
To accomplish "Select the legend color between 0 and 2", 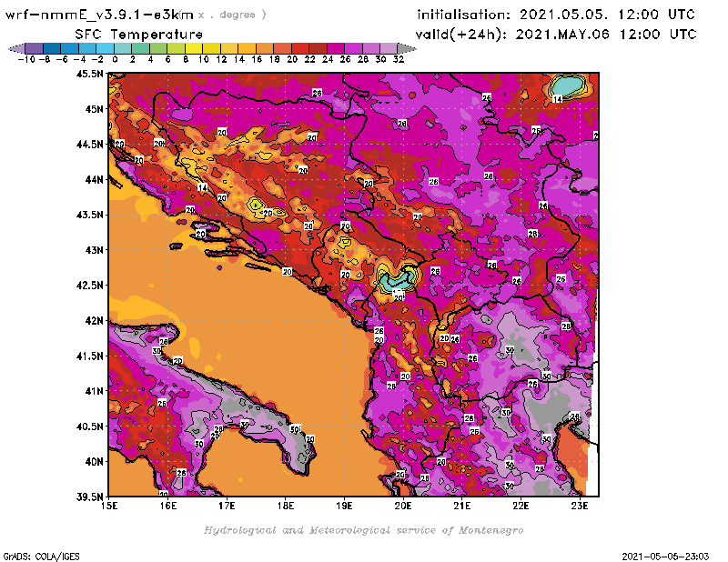I will tap(123, 48).
